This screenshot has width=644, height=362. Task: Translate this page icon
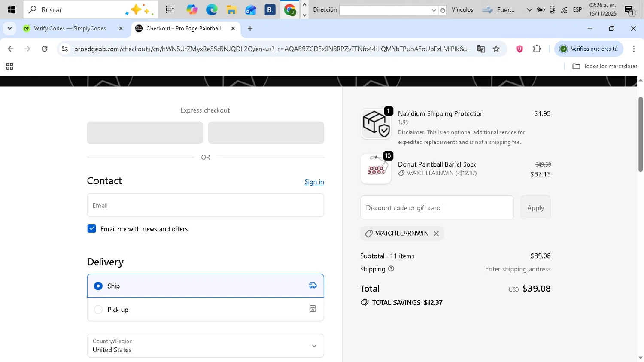(481, 49)
